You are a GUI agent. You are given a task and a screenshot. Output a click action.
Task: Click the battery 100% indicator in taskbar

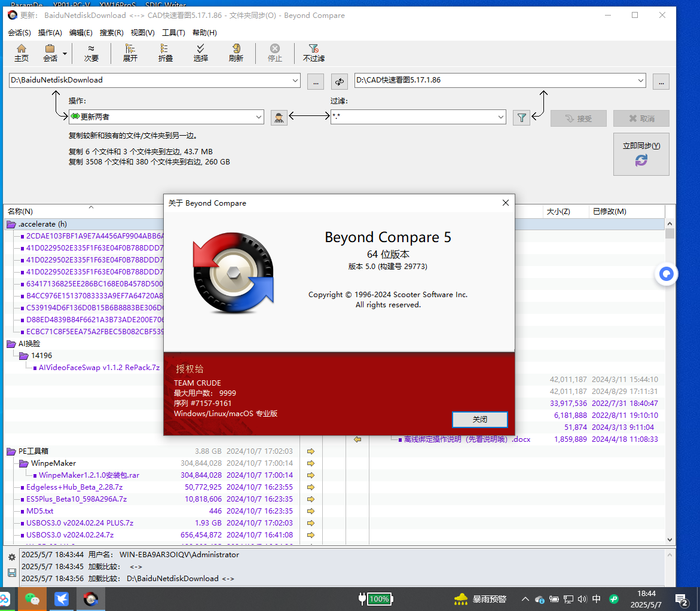tap(375, 599)
